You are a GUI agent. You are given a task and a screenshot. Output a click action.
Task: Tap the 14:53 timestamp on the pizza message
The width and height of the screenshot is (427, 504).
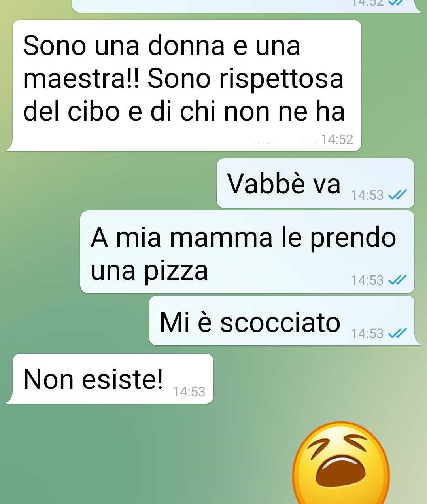click(367, 280)
